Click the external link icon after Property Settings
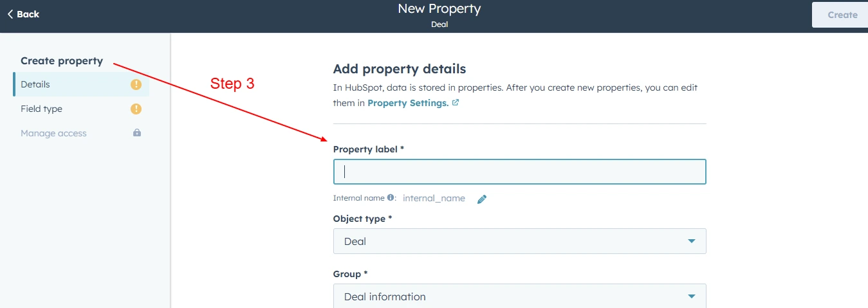The image size is (868, 308). (x=456, y=102)
